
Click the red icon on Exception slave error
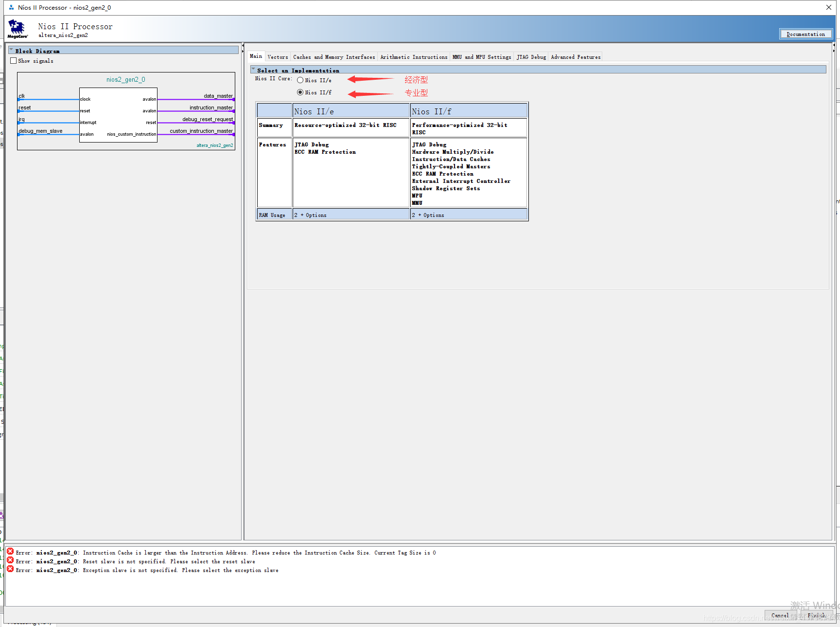coord(10,569)
